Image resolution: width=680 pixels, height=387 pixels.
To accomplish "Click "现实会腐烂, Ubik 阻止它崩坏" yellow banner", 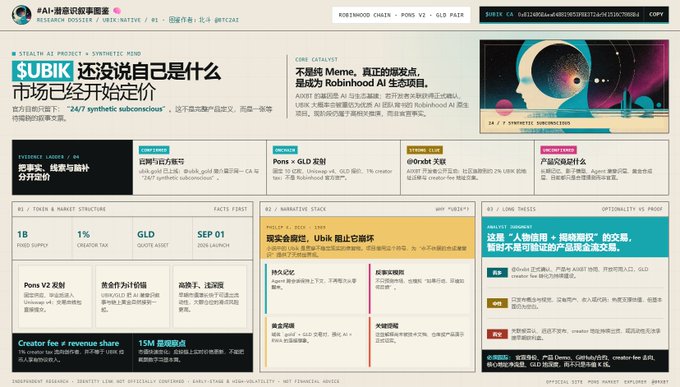I will click(x=367, y=238).
